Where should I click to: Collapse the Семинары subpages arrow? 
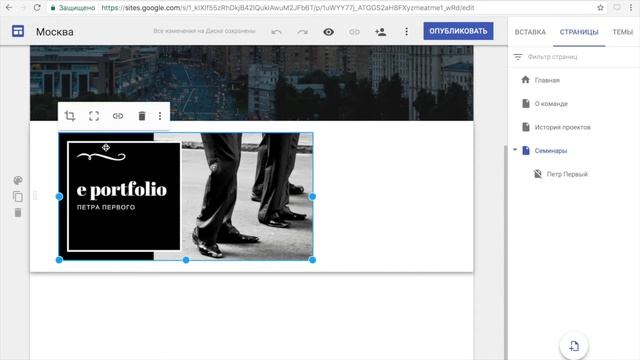point(515,150)
